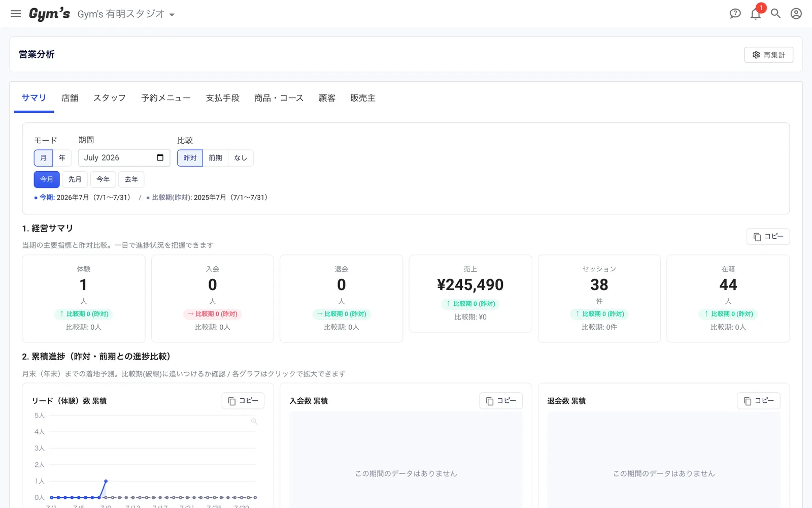Click the July 2026 period field
Screen dimensions: 812x508
tap(124, 158)
